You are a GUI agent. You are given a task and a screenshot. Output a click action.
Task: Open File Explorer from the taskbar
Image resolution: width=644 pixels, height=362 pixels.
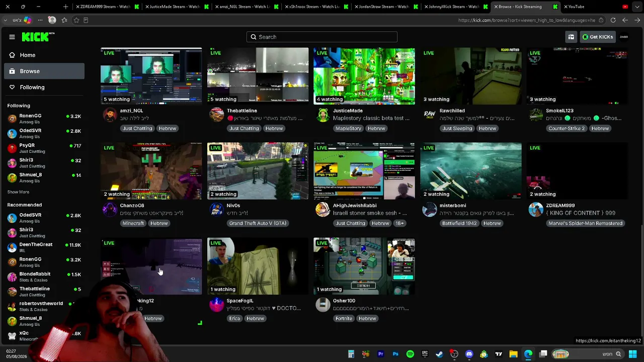coord(514,354)
